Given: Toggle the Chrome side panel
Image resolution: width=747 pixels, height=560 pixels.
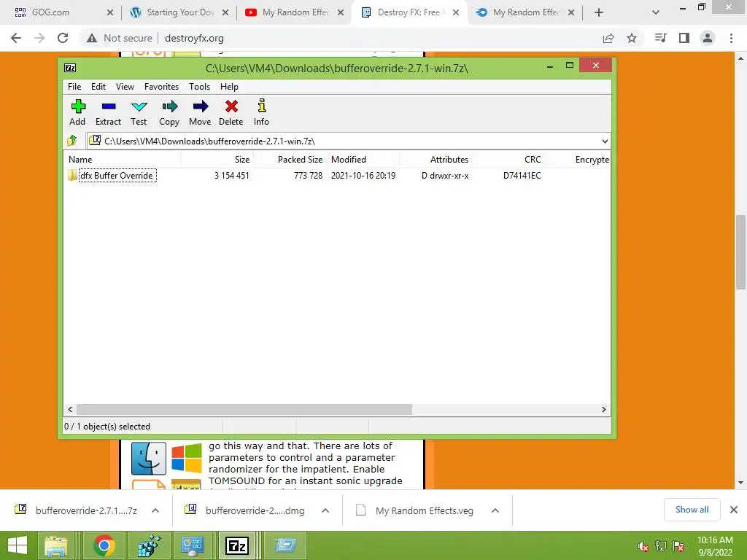Looking at the screenshot, I should 684,38.
